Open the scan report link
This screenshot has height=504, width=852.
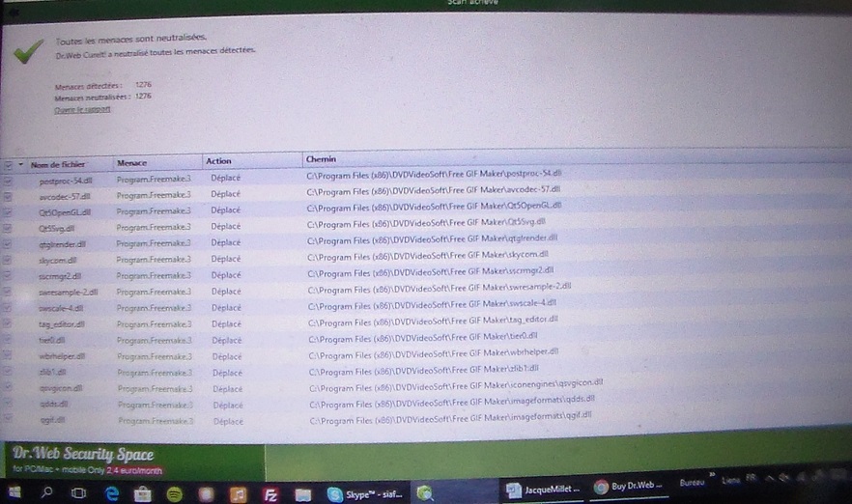pos(82,109)
